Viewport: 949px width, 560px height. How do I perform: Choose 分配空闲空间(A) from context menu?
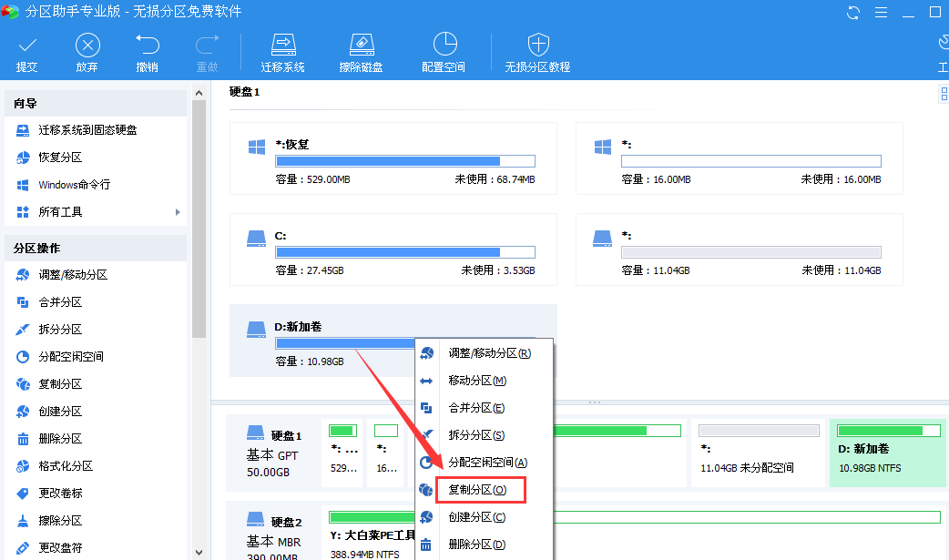(485, 462)
